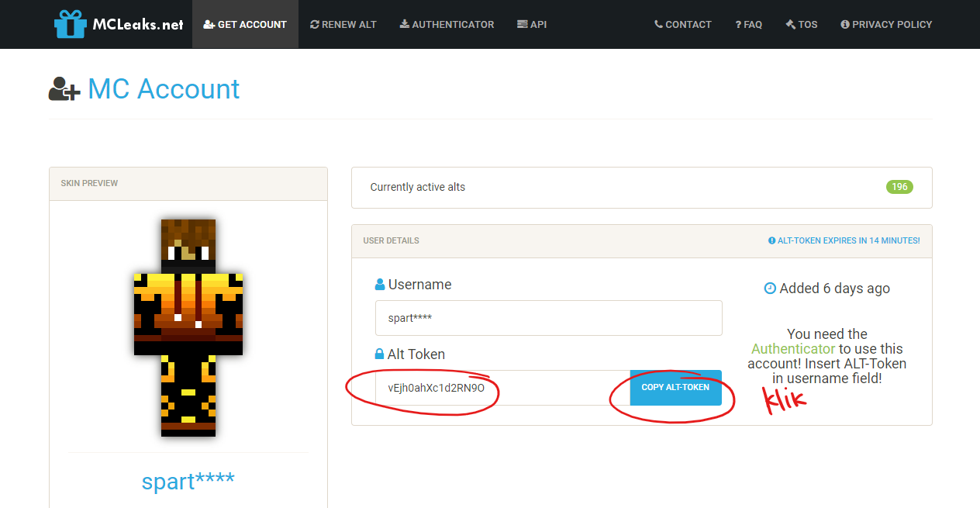Open the PRIVACY POLICY link
The image size is (980, 508).
coord(886,24)
